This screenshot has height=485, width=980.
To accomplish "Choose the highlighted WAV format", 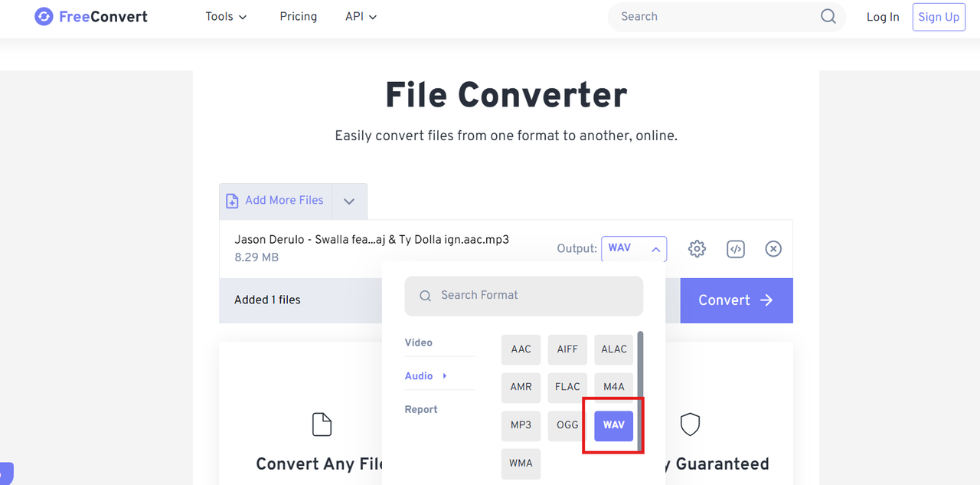I will coord(614,425).
